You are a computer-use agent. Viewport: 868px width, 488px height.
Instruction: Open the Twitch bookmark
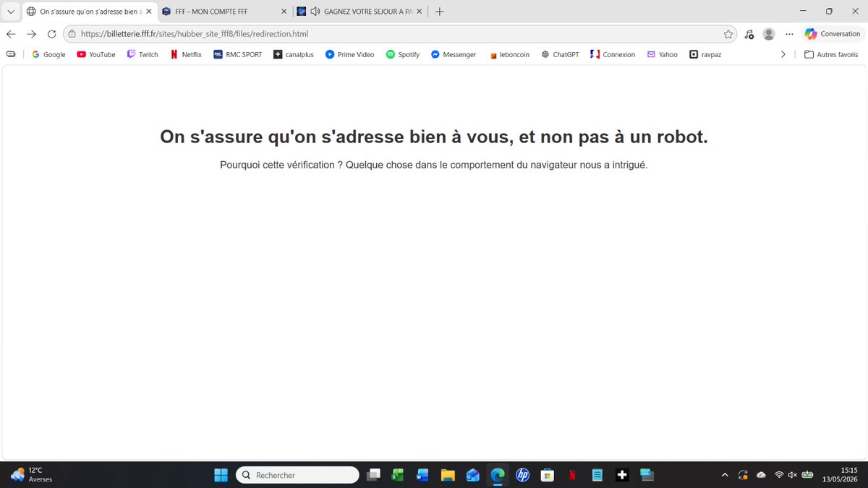pyautogui.click(x=142, y=54)
